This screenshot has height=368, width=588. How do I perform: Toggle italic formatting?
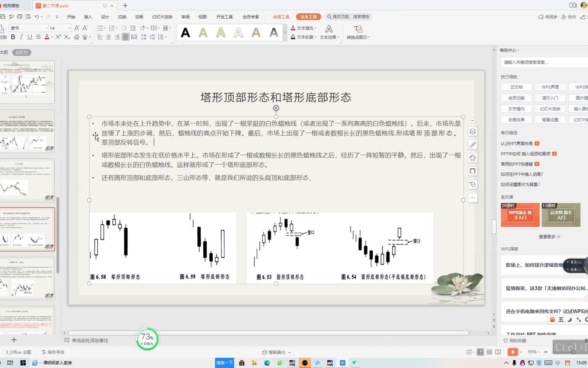[x=21, y=37]
